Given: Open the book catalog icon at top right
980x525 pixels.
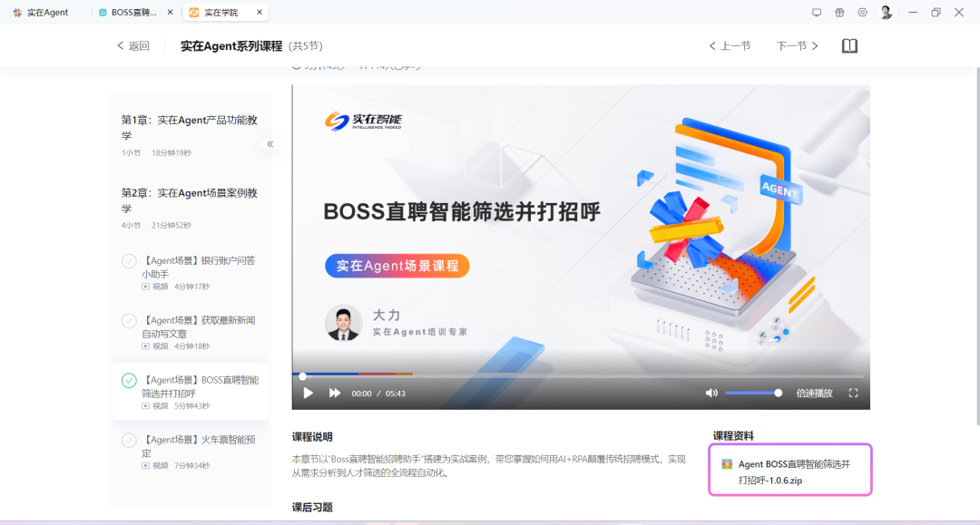Looking at the screenshot, I should tap(849, 45).
